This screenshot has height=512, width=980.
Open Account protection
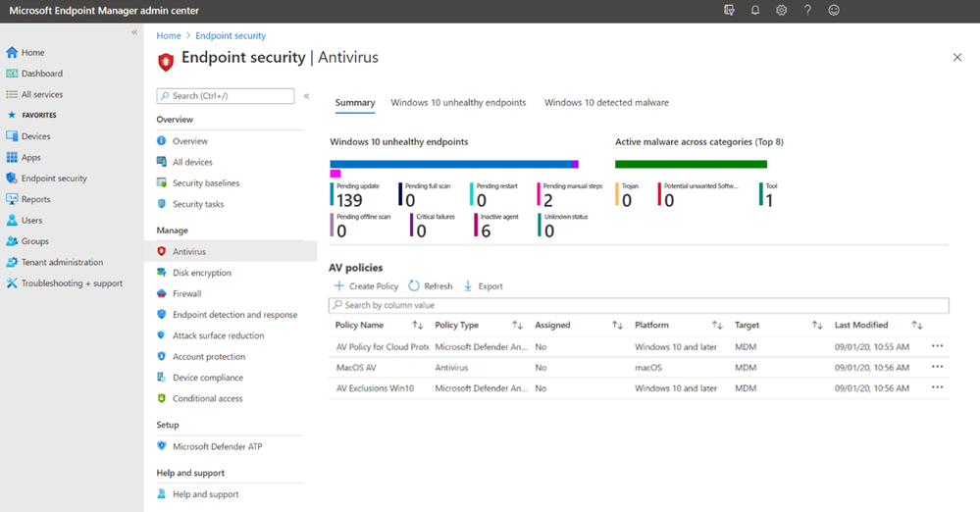click(209, 356)
